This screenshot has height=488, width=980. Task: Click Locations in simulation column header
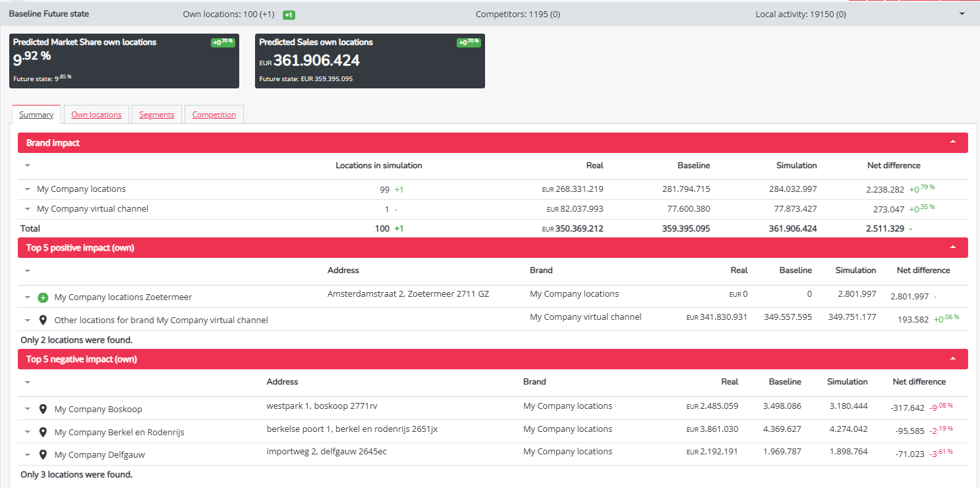click(x=379, y=166)
